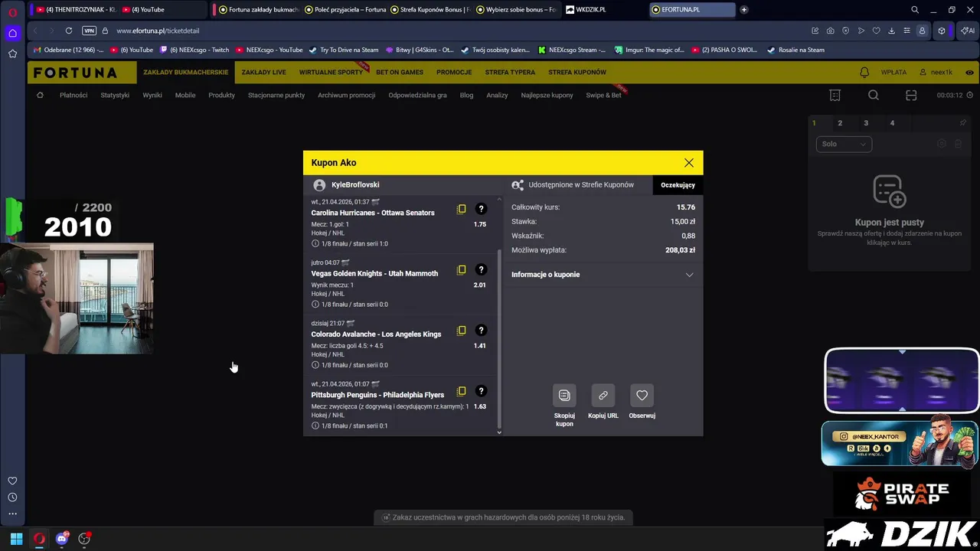Open Fortuna site search

874,95
